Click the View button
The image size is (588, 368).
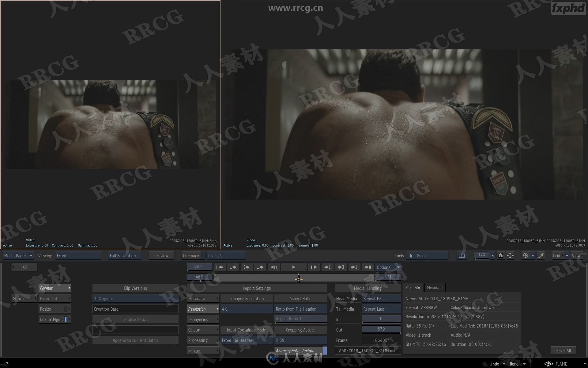[576, 255]
